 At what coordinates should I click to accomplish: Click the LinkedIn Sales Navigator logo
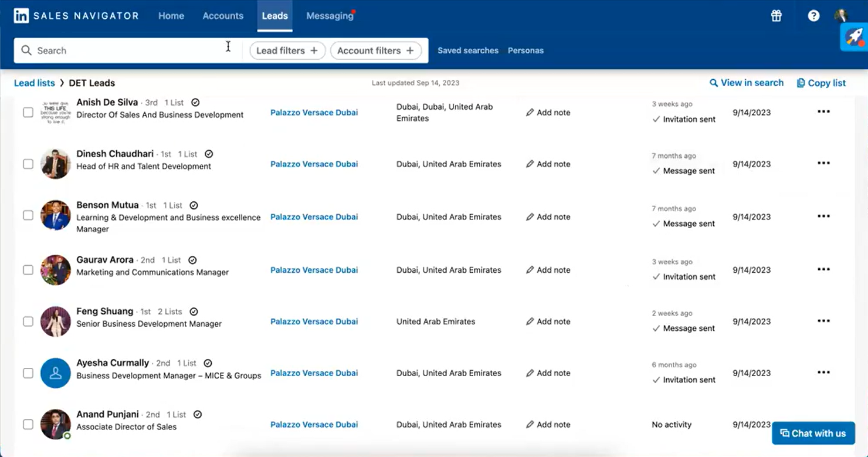76,16
